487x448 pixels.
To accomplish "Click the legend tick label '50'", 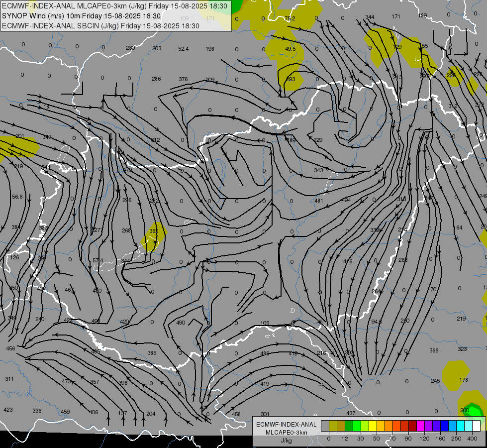I will point(377,439).
